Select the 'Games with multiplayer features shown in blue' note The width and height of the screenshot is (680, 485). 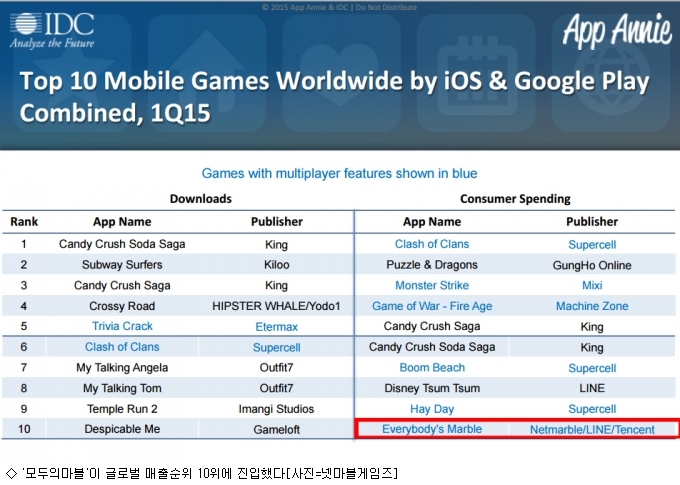(339, 174)
